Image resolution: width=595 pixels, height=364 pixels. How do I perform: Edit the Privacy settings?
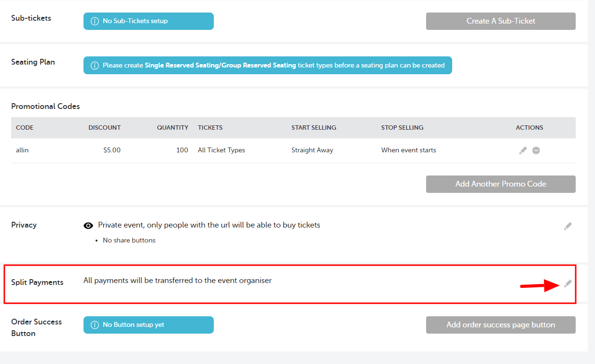click(x=568, y=226)
